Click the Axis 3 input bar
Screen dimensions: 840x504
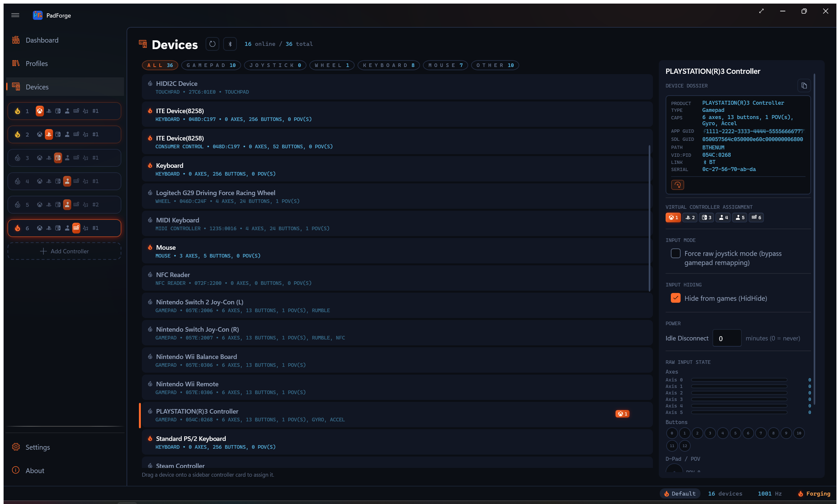point(739,399)
